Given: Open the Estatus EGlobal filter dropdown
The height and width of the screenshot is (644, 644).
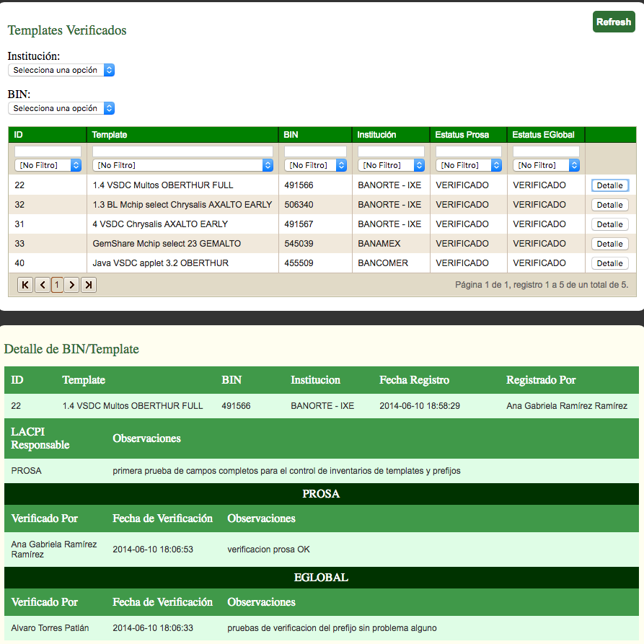Looking at the screenshot, I should [545, 165].
